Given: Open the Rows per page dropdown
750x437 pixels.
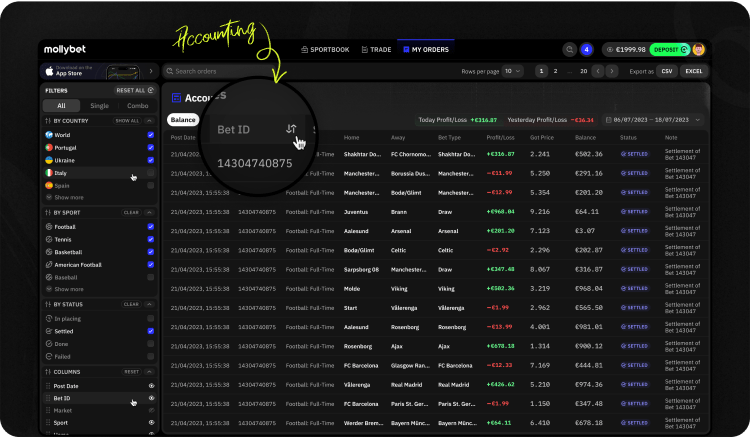Looking at the screenshot, I should [x=511, y=71].
